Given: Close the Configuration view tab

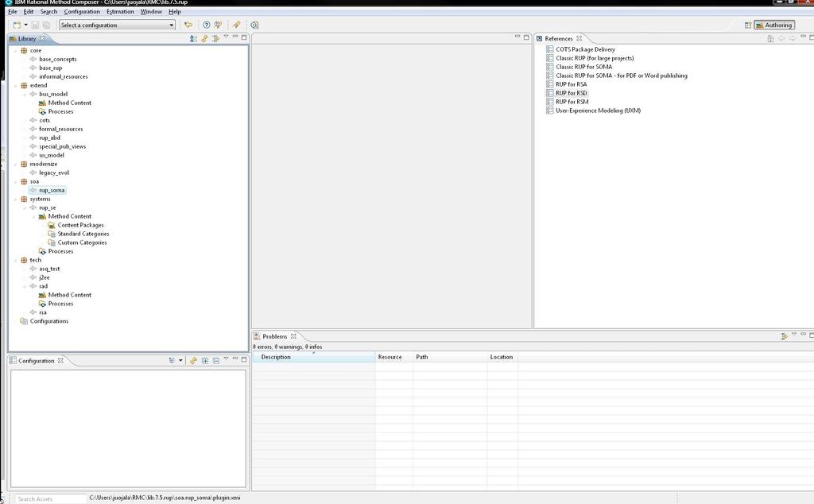Looking at the screenshot, I should 60,360.
